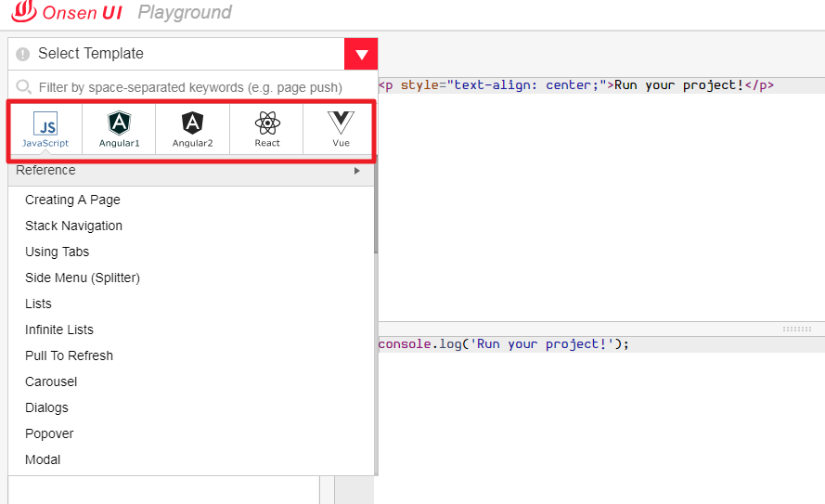Open the Using Tabs template

(57, 252)
